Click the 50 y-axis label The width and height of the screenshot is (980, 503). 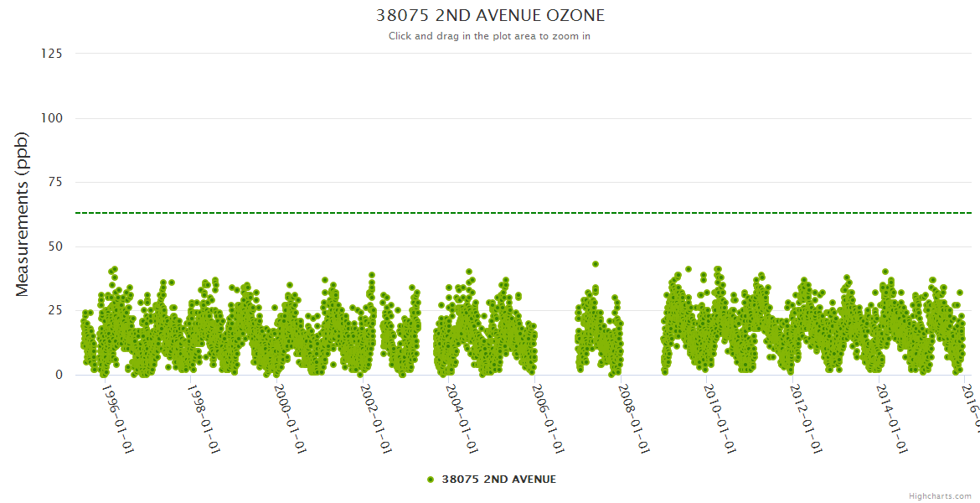point(54,246)
